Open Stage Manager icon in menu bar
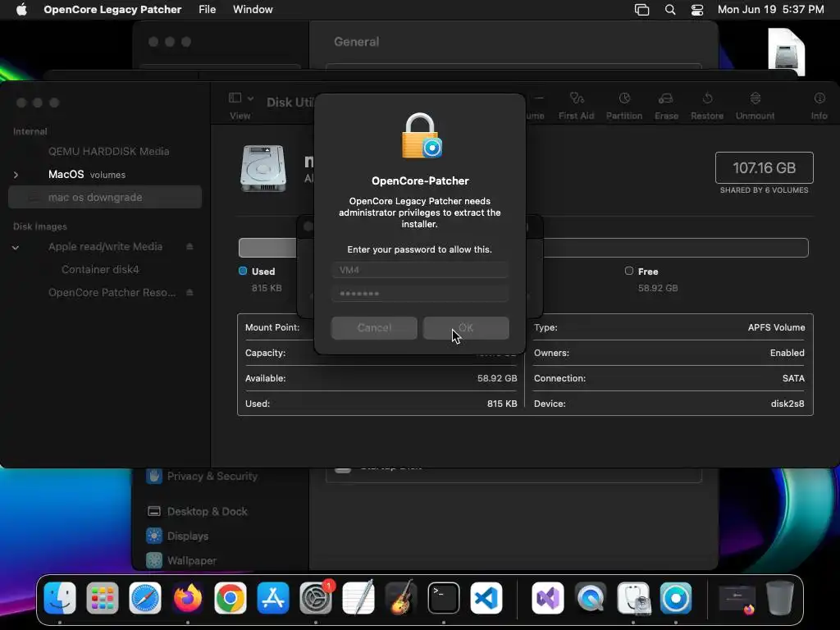Viewport: 840px width, 630px height. coord(641,10)
